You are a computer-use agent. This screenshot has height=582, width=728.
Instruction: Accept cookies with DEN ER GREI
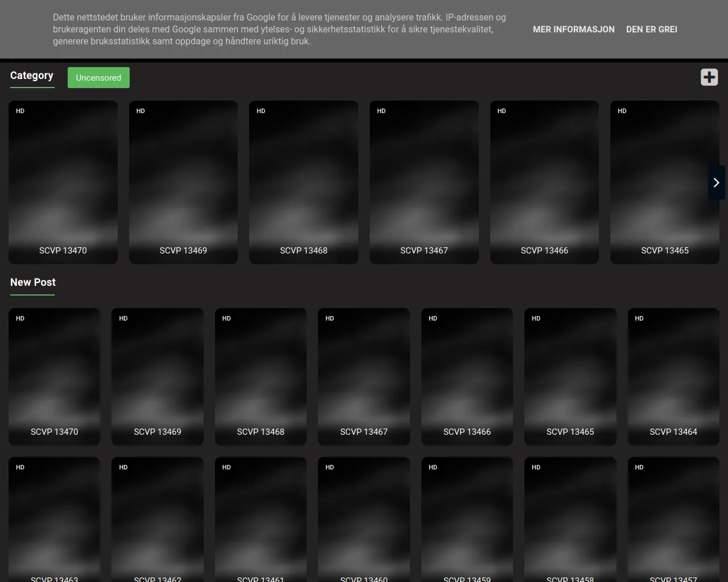[x=651, y=30]
